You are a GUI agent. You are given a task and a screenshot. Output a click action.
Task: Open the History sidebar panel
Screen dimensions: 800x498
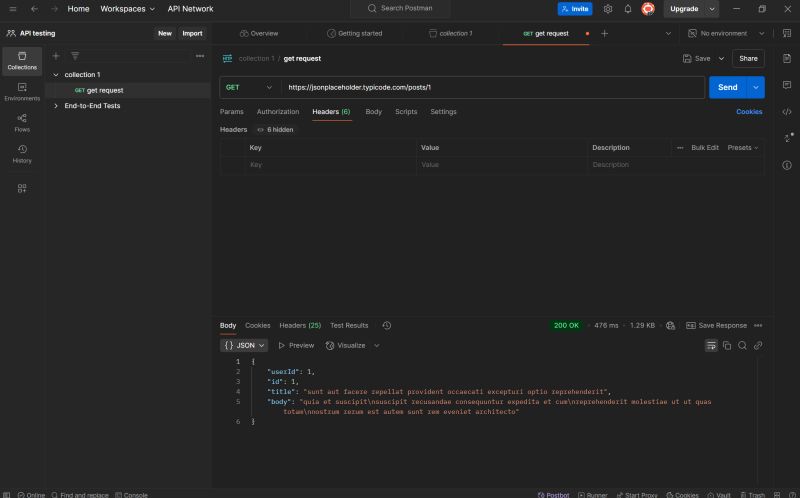(22, 154)
